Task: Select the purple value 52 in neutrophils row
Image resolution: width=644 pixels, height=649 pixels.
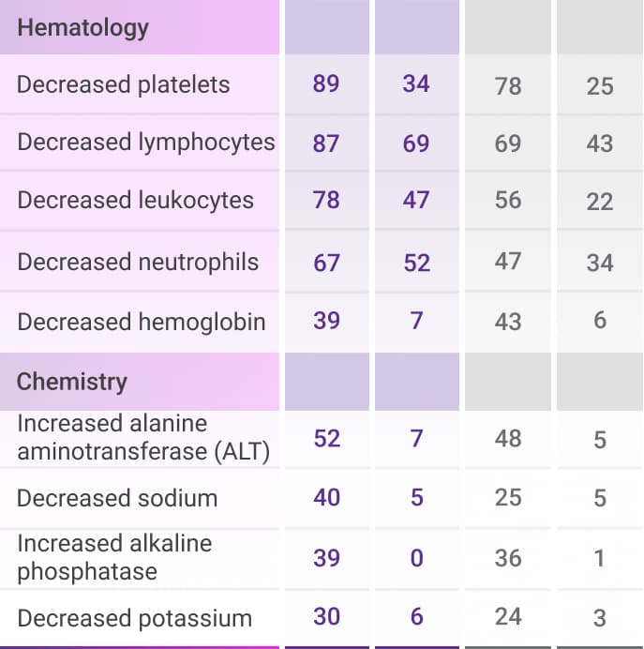Action: [x=416, y=263]
